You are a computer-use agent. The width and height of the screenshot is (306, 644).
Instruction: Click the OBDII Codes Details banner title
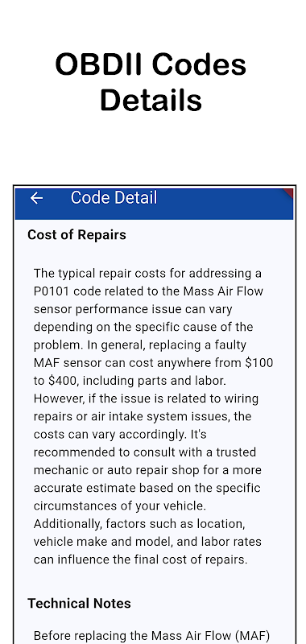[x=151, y=82]
